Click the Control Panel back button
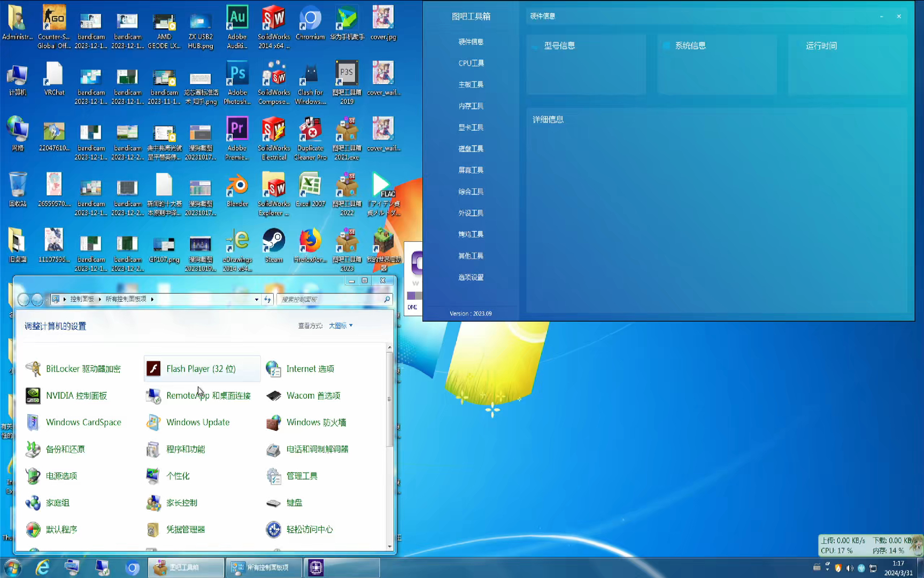The image size is (924, 578). (x=24, y=299)
